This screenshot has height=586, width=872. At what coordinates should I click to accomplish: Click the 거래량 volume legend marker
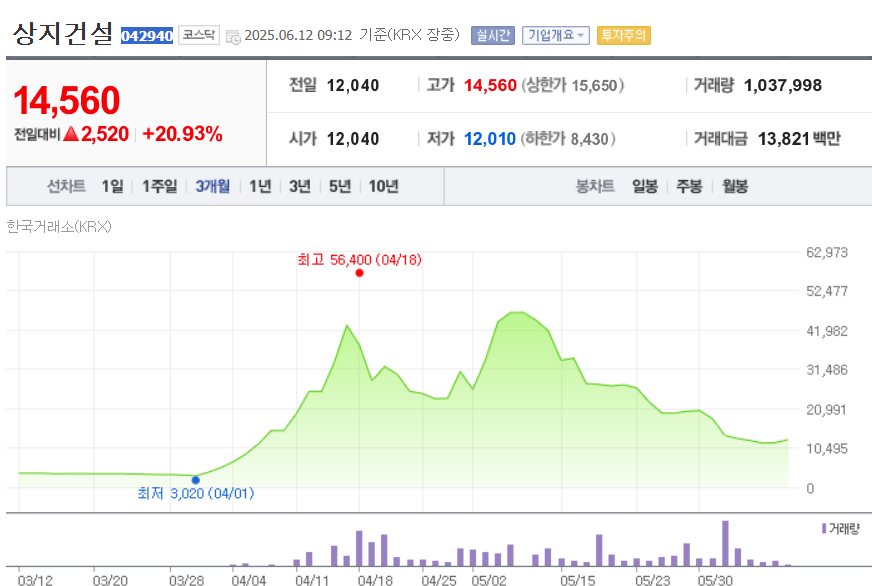(x=824, y=528)
